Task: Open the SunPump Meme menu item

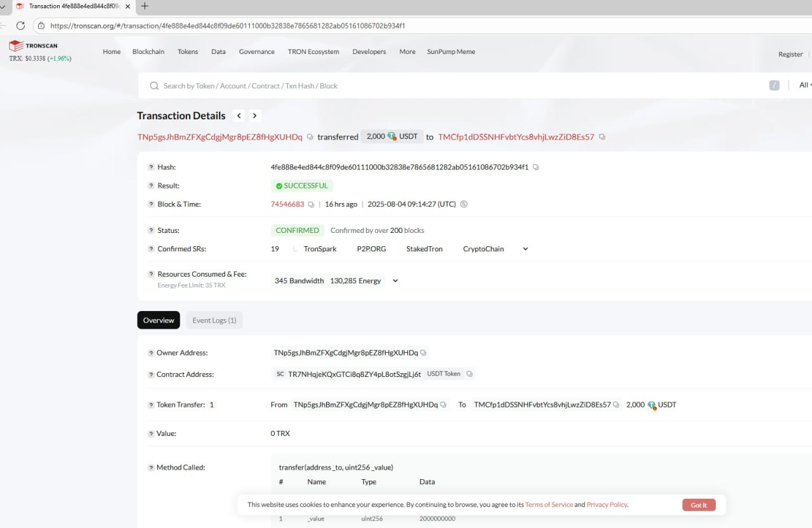Action: coord(451,52)
